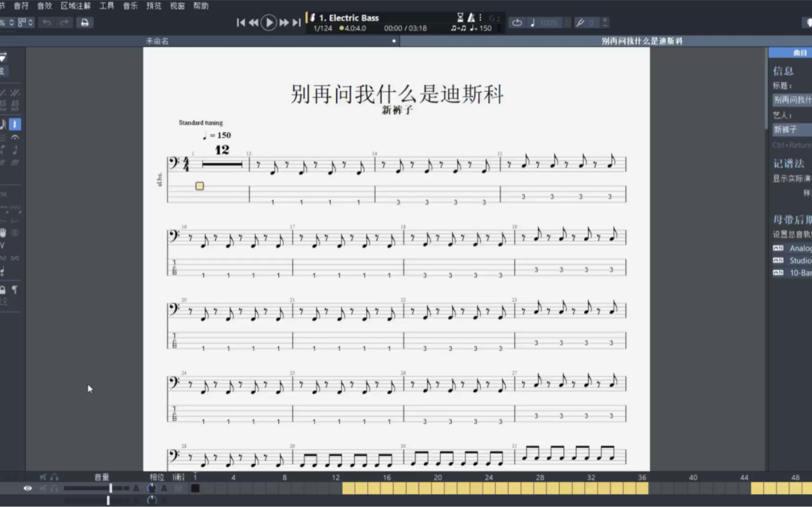Screen dimensions: 812x507
Task: Click the lock icon in edition palette
Action: [3, 290]
